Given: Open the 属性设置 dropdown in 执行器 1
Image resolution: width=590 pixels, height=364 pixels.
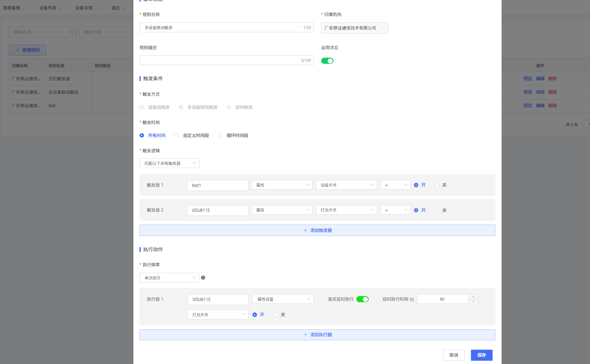Looking at the screenshot, I should (x=283, y=299).
